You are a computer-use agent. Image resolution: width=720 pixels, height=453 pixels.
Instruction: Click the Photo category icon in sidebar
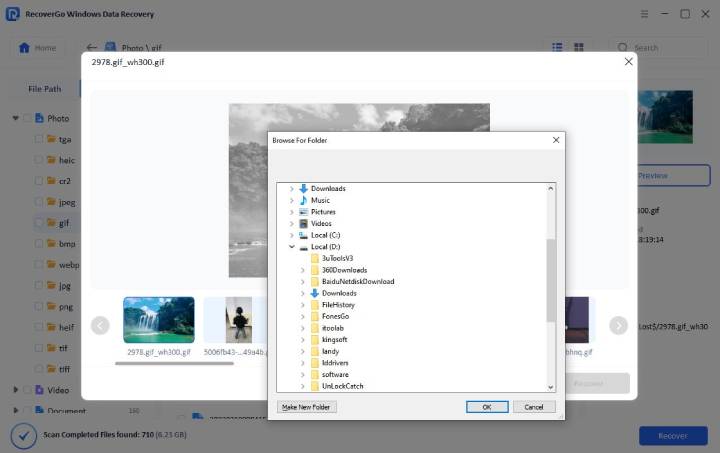click(x=39, y=118)
